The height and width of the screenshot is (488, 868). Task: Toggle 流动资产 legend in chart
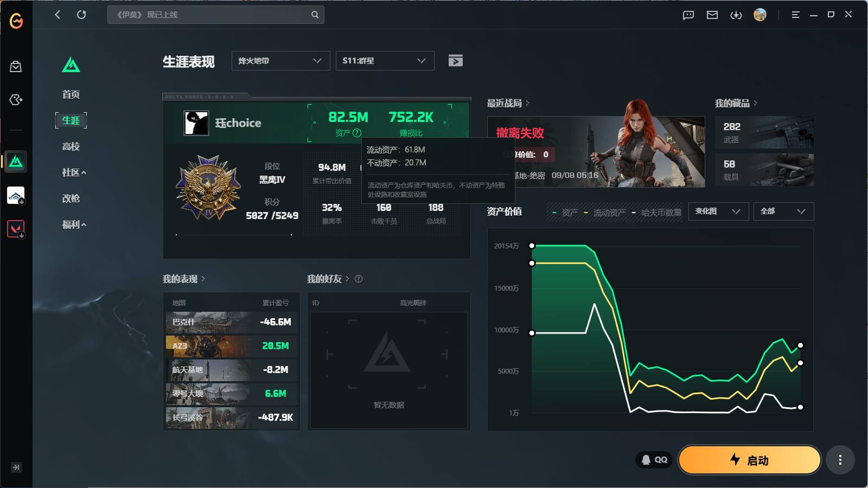tap(604, 213)
